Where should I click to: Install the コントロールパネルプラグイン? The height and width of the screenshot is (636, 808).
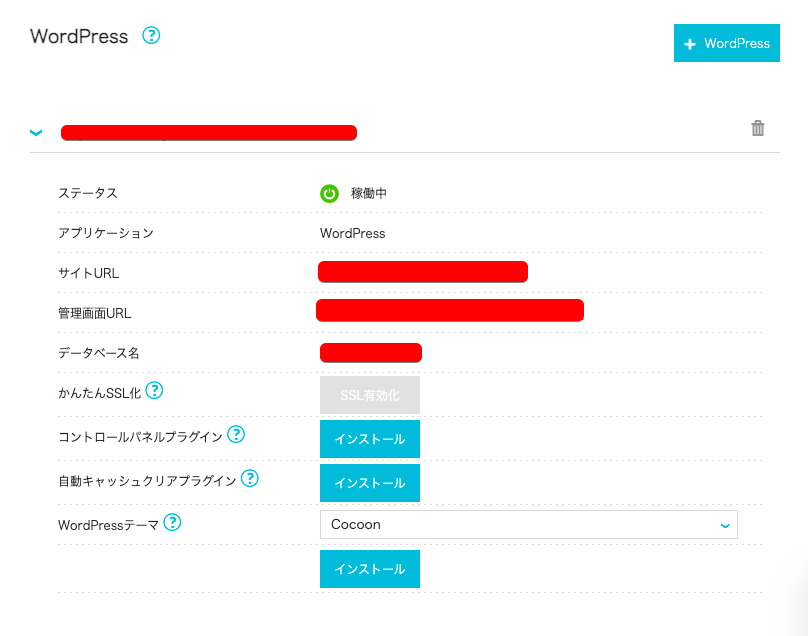point(370,439)
